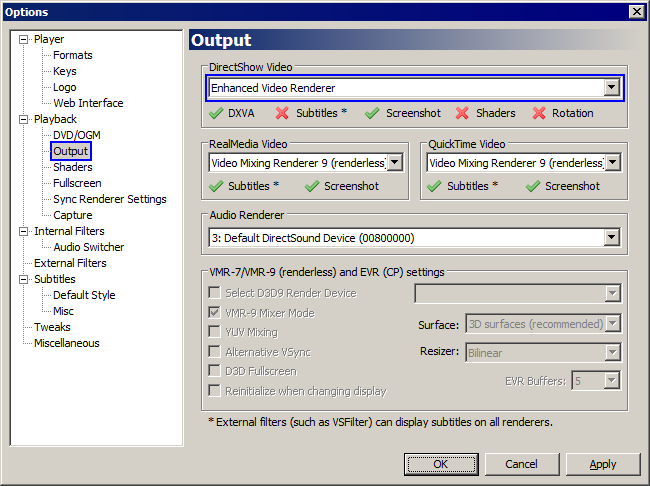Open the Shaders settings page
The height and width of the screenshot is (486, 650).
click(73, 167)
